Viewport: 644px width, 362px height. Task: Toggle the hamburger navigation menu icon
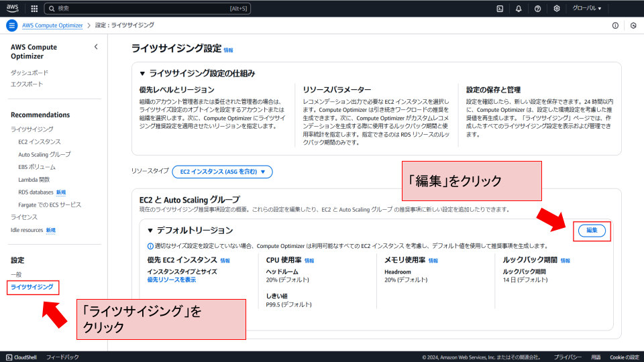click(x=12, y=25)
